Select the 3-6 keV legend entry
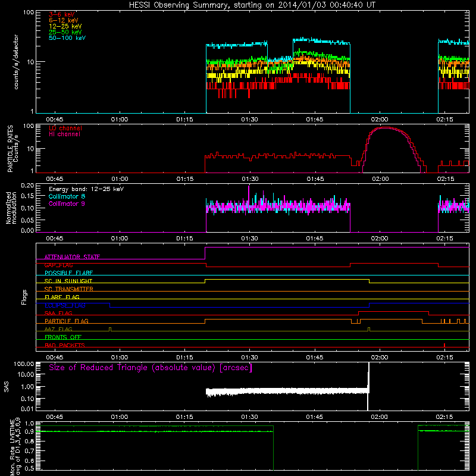 (61, 14)
